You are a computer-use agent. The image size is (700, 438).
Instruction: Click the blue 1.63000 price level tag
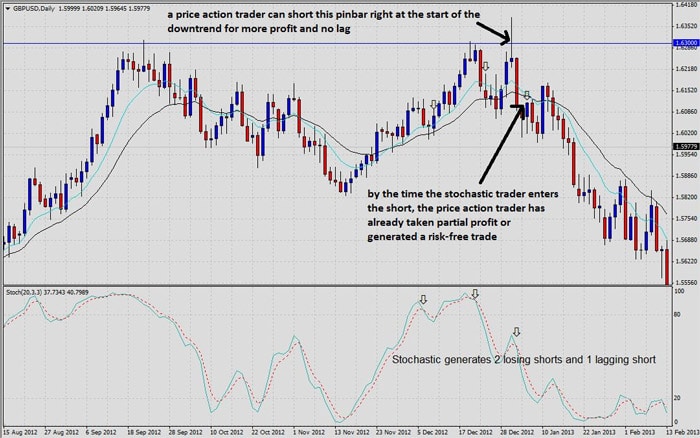click(x=685, y=43)
